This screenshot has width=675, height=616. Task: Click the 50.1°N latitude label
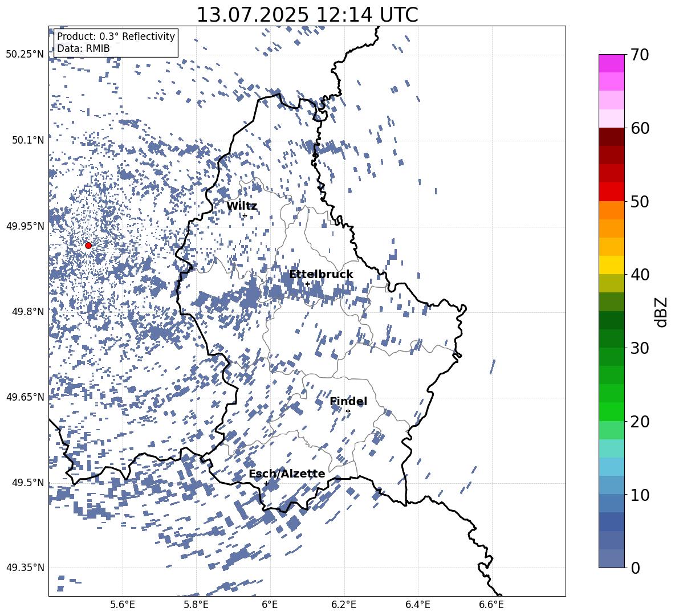(28, 140)
